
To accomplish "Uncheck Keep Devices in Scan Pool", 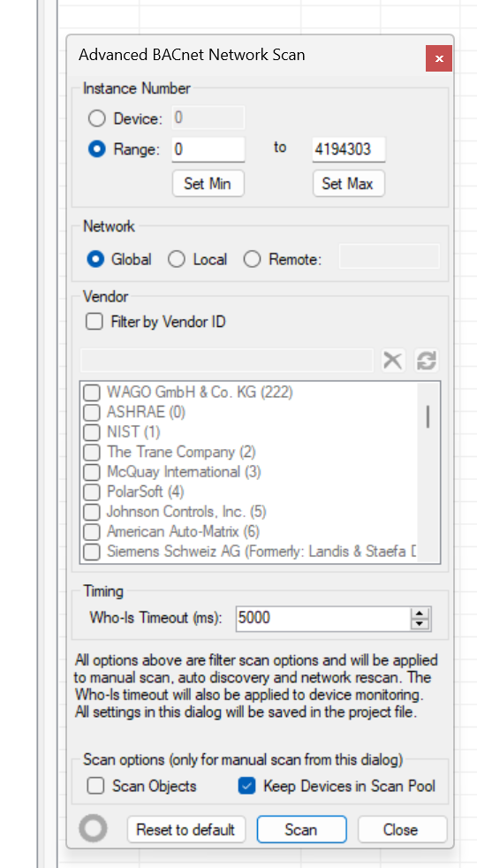I will coord(246,786).
